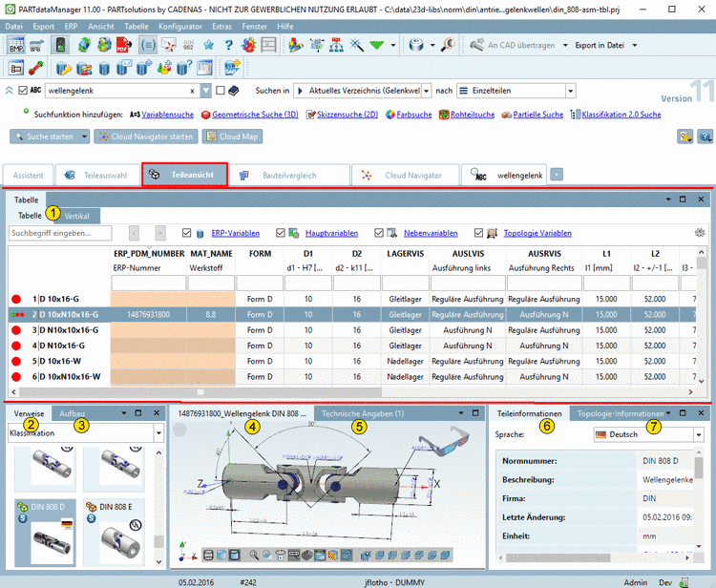
Task: Click the database with key icon
Action: point(63,68)
